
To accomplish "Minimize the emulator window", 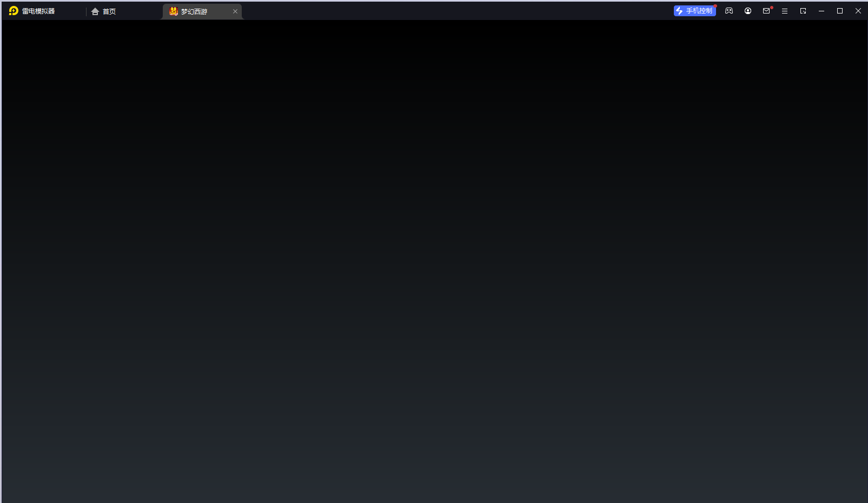I will click(821, 11).
